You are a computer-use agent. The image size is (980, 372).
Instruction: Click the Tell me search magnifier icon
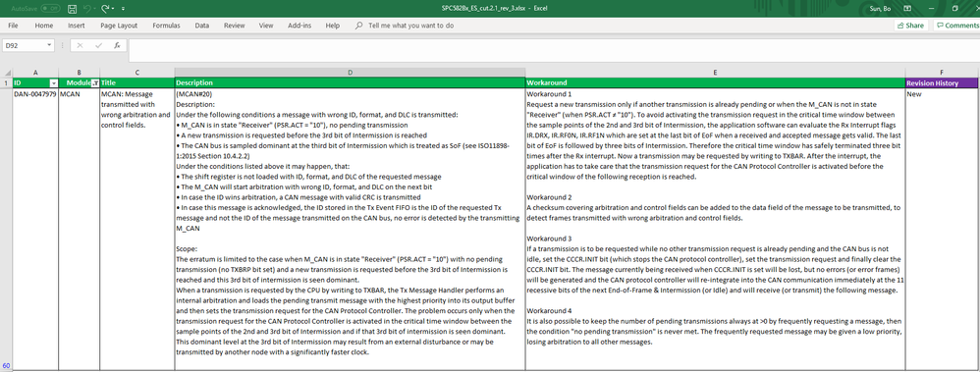[358, 26]
